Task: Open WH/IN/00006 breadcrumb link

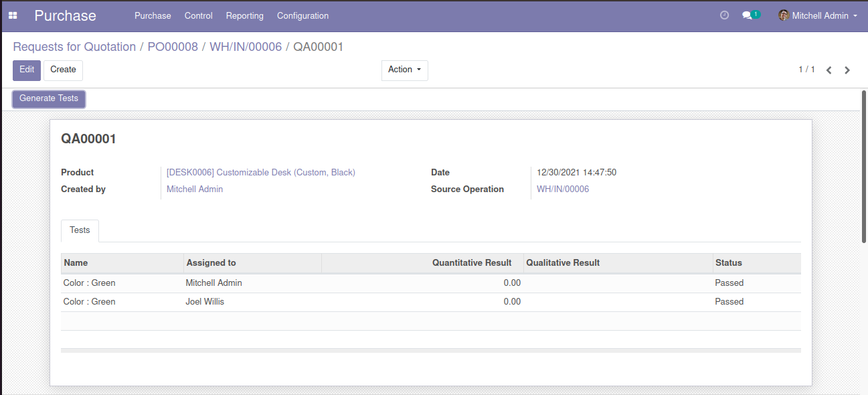Action: (x=246, y=47)
